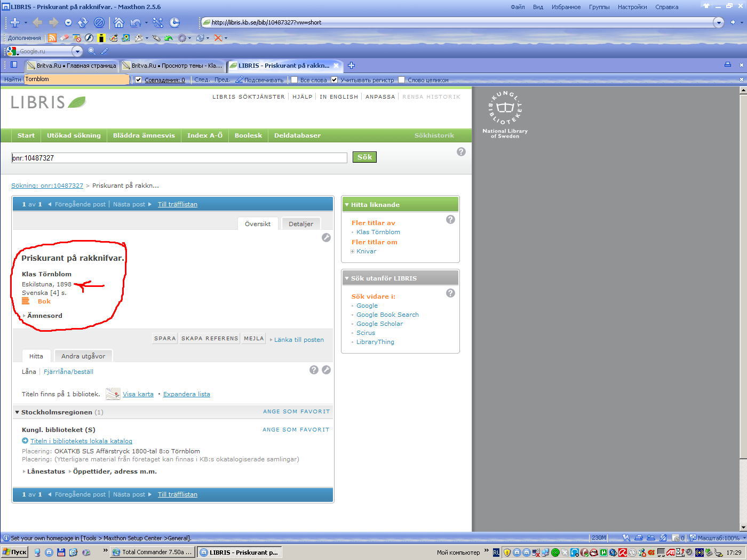The height and width of the screenshot is (560, 747).
Task: Click the stop loading icon
Action: (x=99, y=22)
